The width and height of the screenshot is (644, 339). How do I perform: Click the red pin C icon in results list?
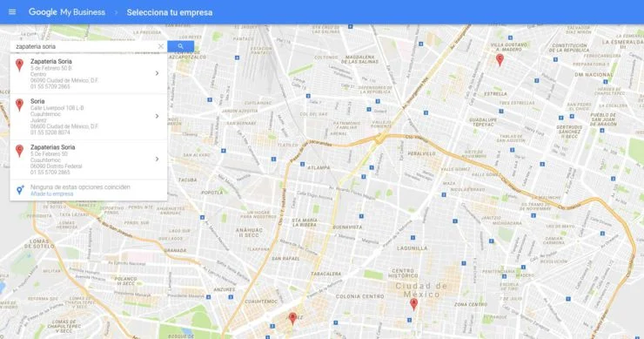pos(19,151)
